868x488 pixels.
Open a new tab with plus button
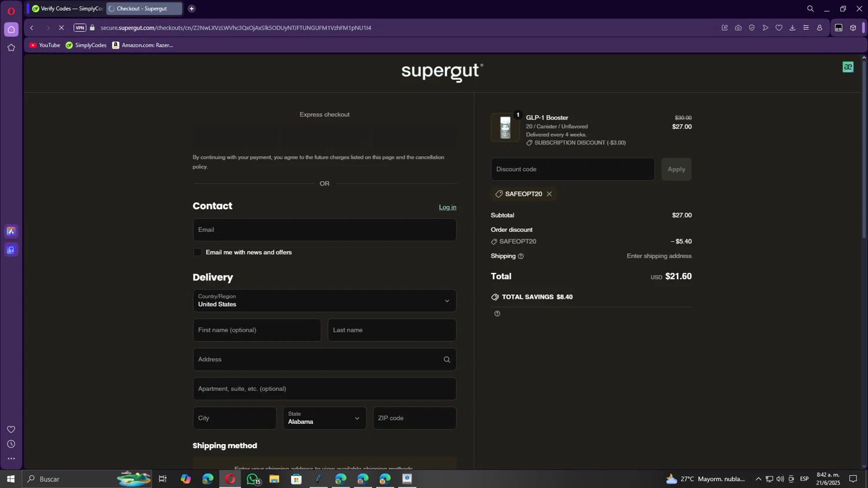coord(192,9)
